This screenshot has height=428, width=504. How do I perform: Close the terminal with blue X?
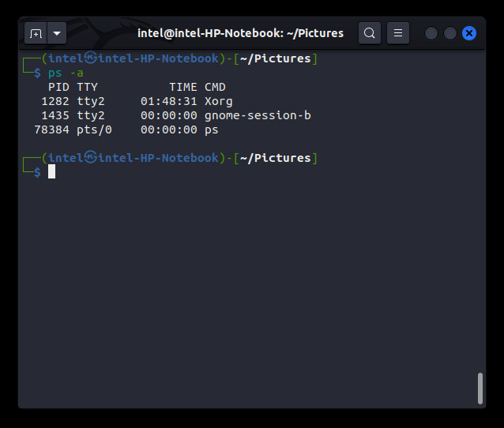(469, 33)
